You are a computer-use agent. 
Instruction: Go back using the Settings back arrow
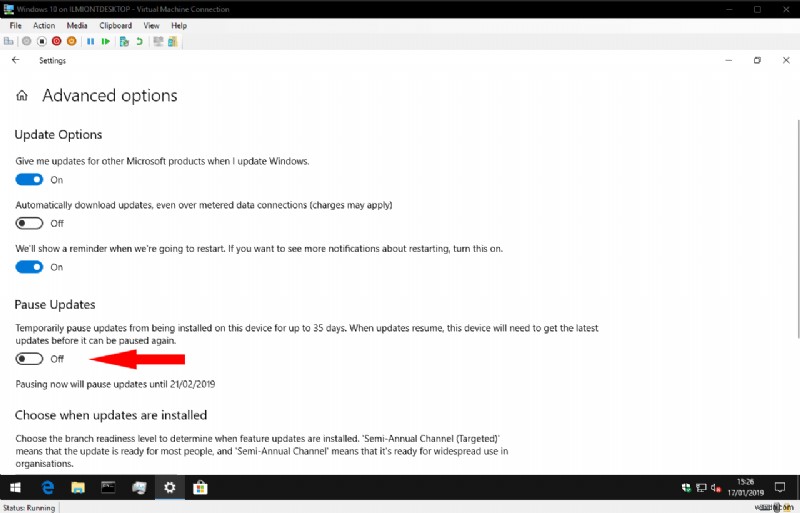click(x=16, y=60)
